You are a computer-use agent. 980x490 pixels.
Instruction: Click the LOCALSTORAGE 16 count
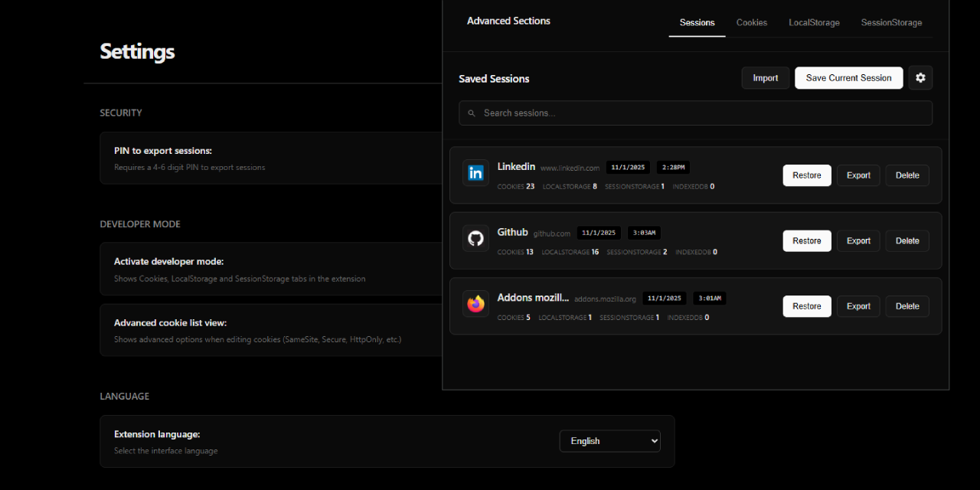tap(570, 252)
